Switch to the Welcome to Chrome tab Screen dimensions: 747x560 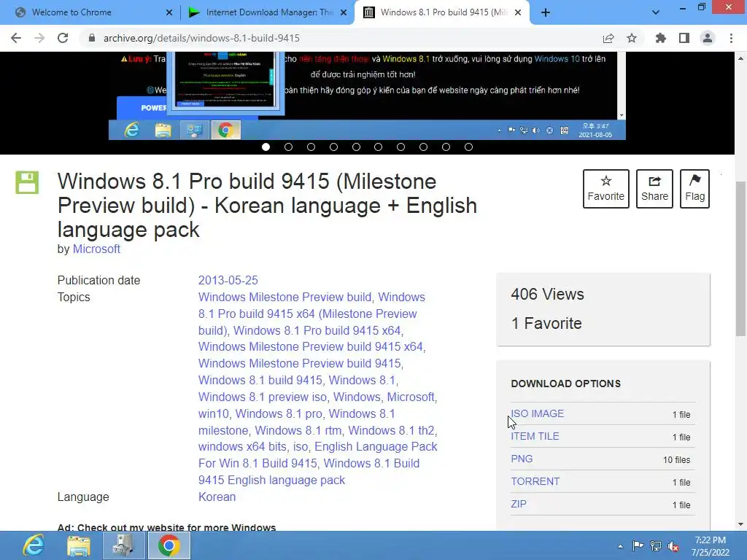90,12
